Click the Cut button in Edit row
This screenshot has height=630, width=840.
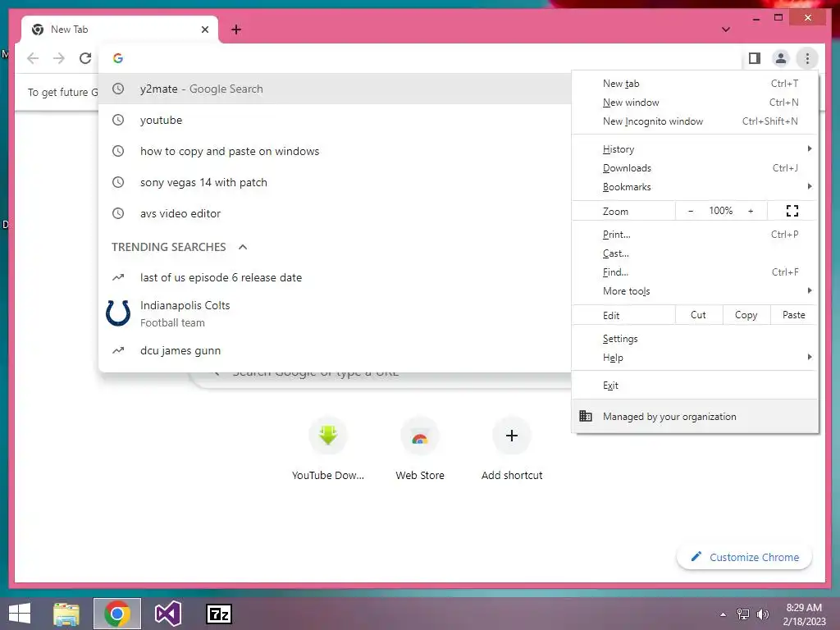698,315
